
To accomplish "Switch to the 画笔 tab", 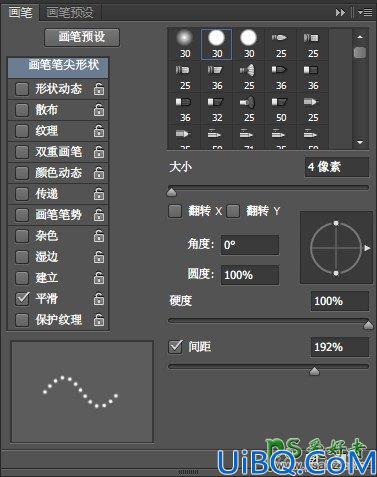I will click(x=20, y=13).
